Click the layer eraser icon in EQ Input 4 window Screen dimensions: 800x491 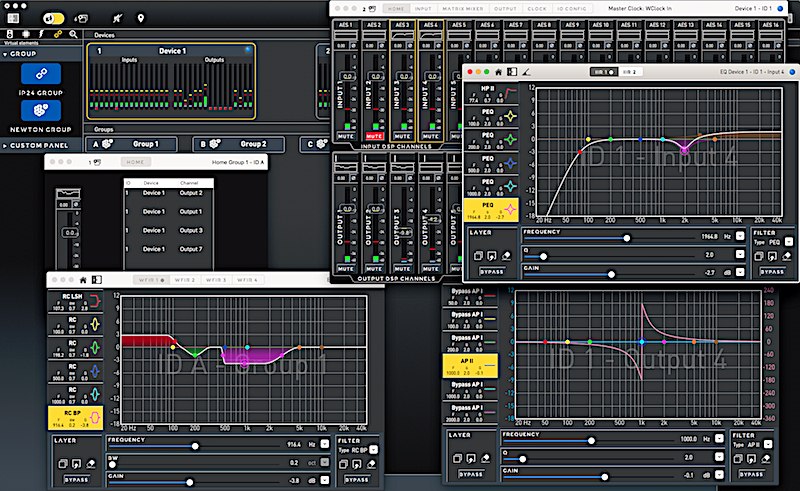pos(506,256)
